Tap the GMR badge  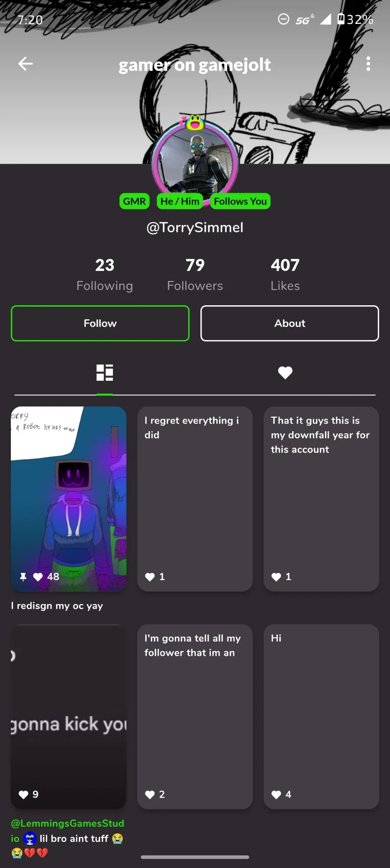click(x=134, y=201)
